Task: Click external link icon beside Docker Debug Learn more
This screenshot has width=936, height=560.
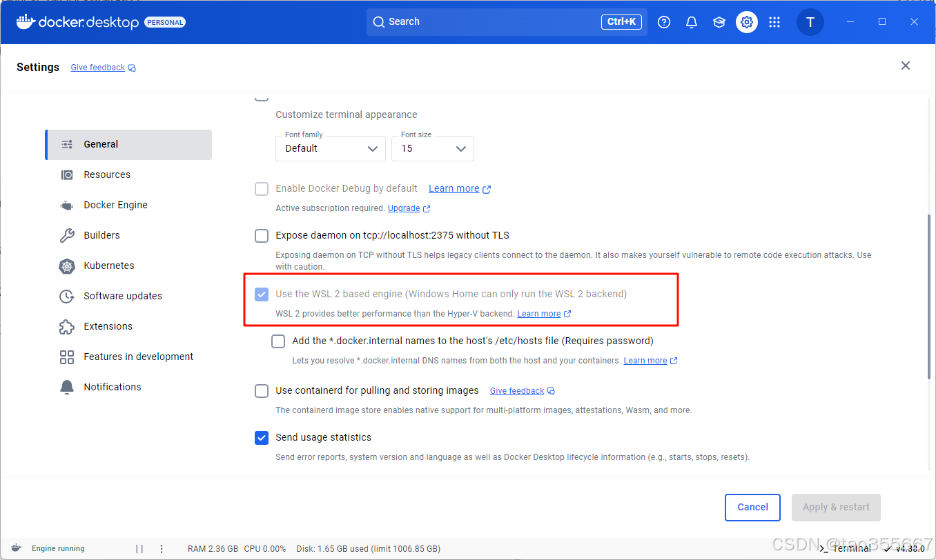Action: [487, 189]
